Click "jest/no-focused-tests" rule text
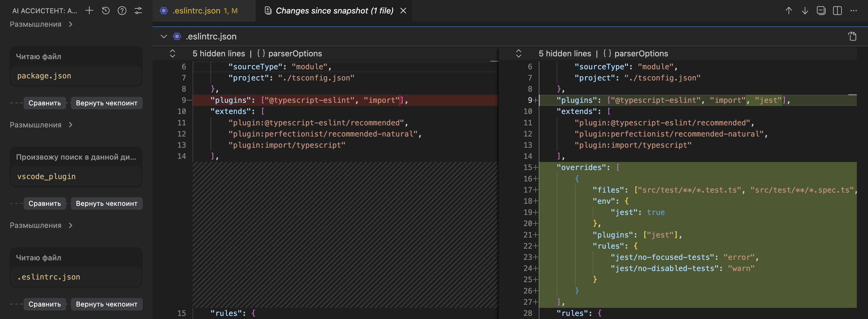Screen dimensions: 868x319 point(662,257)
